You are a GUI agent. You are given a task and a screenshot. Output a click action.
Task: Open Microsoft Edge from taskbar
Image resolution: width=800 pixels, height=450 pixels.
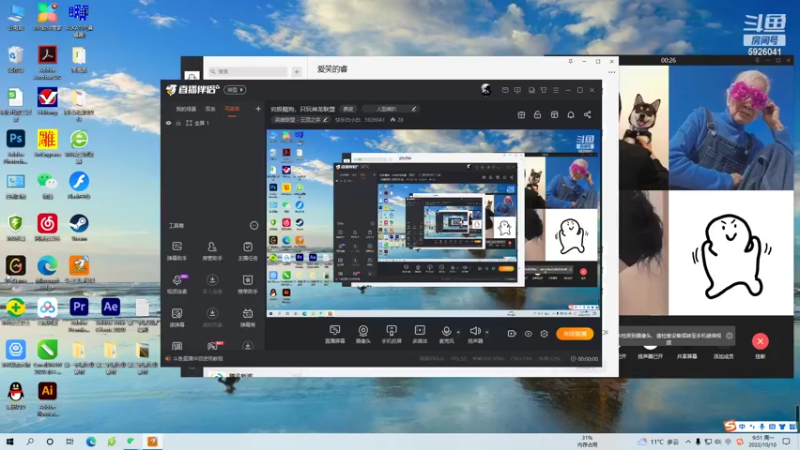point(91,441)
